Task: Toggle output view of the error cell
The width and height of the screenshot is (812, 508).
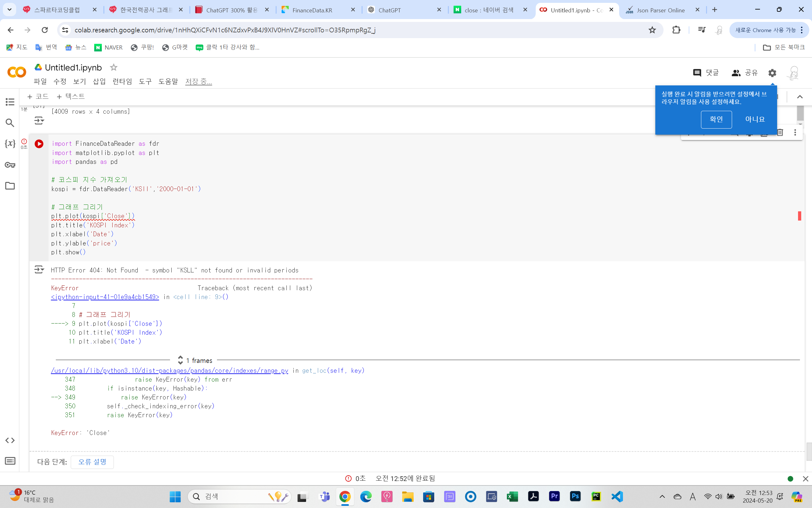Action: pos(39,270)
